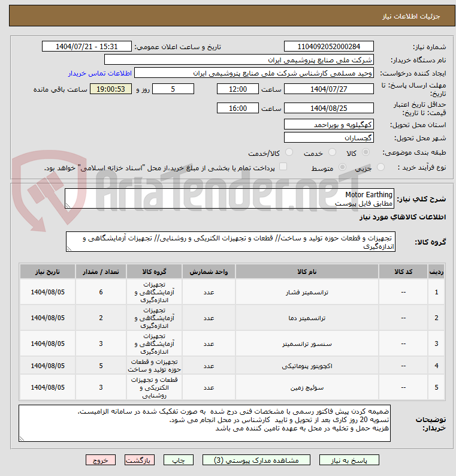Screen dimensions: 456x476
Task: Select the ترانسمیتر دما item cell
Action: (x=307, y=318)
